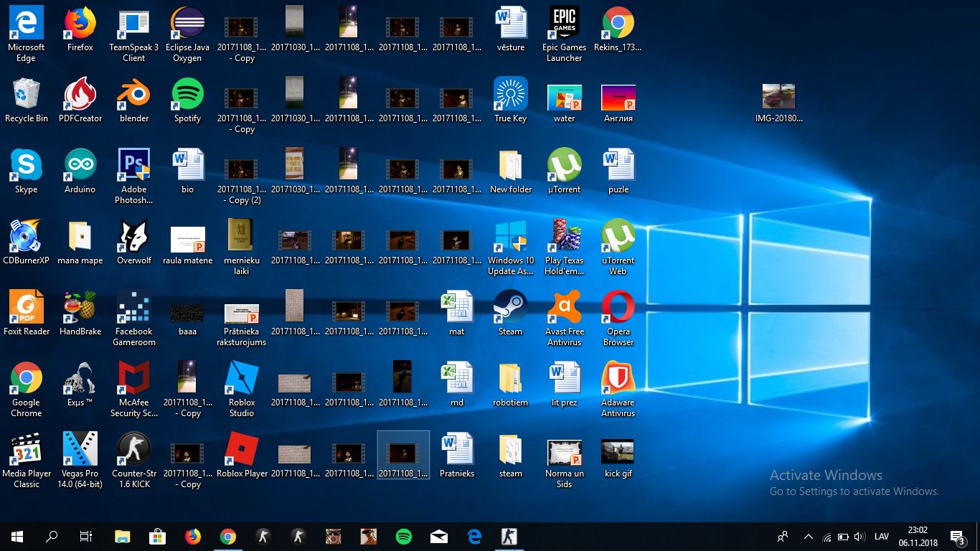
Task: Select the Foxit Reader desktop shortcut
Action: pyautogui.click(x=27, y=313)
